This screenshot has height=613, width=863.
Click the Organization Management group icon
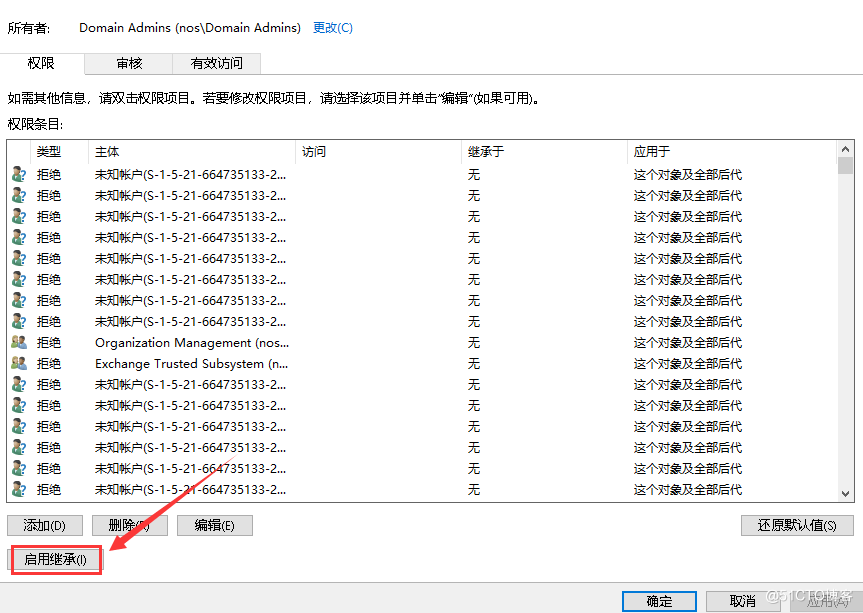(x=19, y=343)
